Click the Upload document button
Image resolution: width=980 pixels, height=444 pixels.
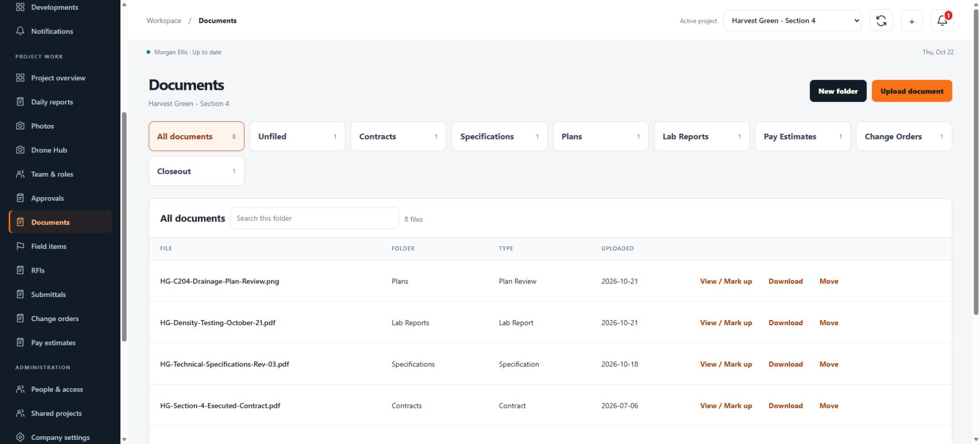pos(912,91)
